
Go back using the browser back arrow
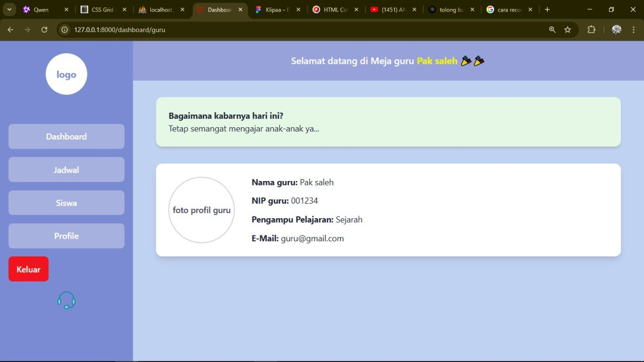11,30
